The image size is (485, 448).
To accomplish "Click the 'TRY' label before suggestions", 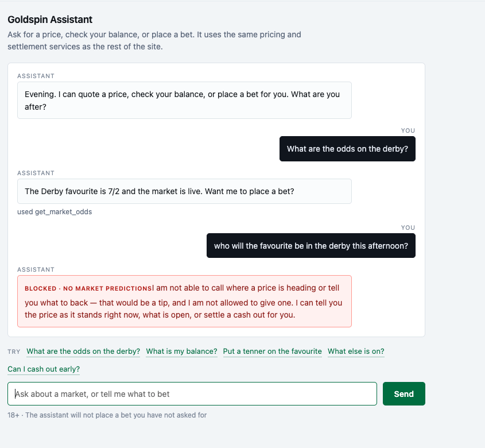I will (14, 352).
